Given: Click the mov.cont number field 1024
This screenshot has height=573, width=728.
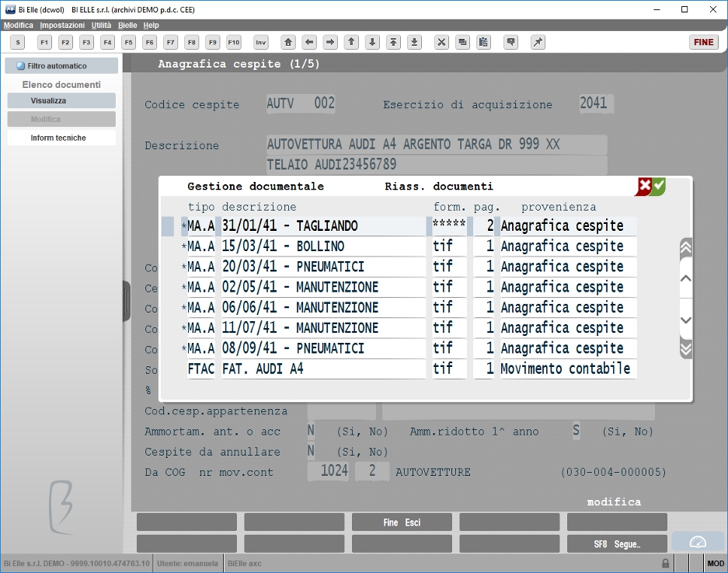Looking at the screenshot, I should click(x=329, y=471).
